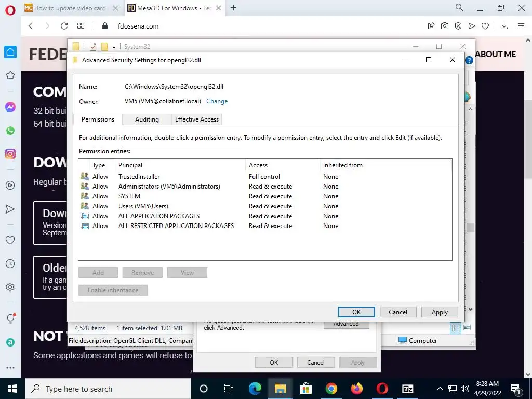Open Opera downloads icon
This screenshot has height=399, width=532.
coord(504,26)
